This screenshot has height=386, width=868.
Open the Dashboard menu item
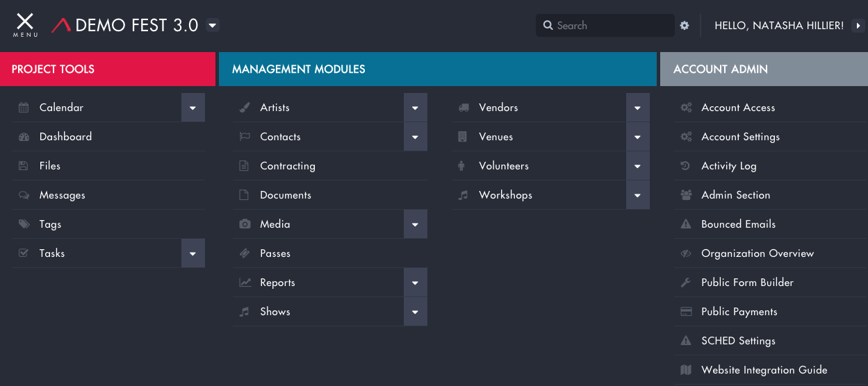(65, 137)
